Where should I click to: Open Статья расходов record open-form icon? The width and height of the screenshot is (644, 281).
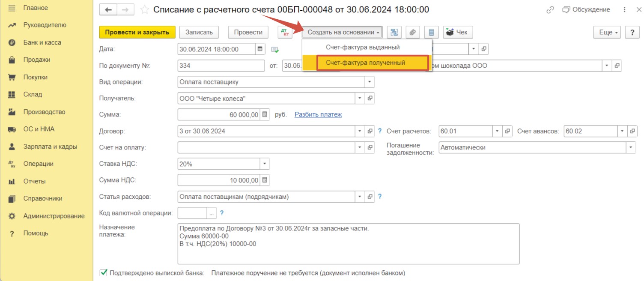pyautogui.click(x=370, y=197)
